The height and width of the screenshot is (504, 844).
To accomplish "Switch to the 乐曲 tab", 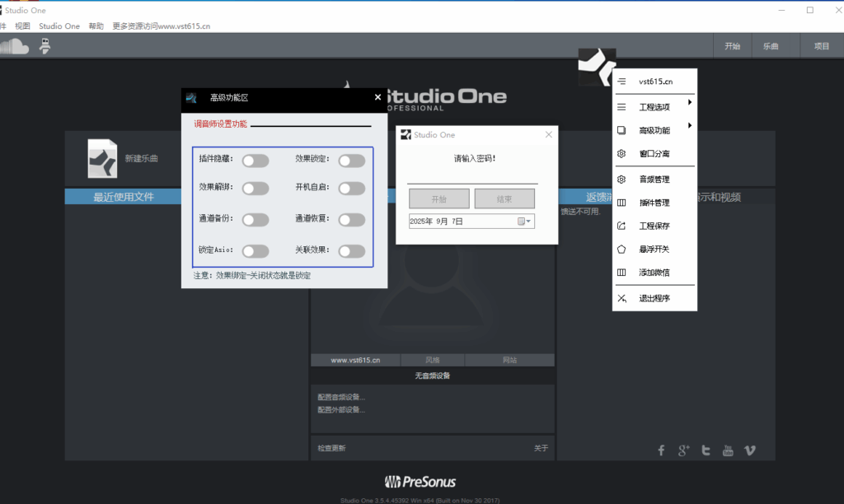I will click(770, 45).
